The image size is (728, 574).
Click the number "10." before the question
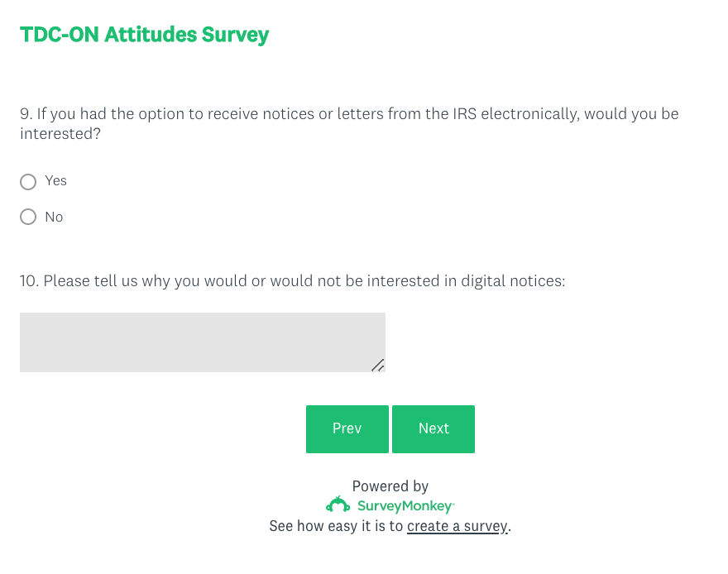point(30,281)
